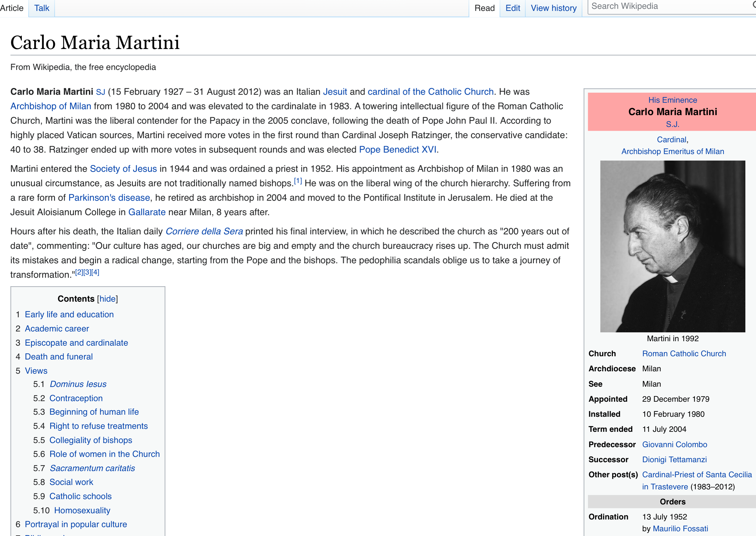Go to Homosexuality subsection
Image resolution: width=756 pixels, height=536 pixels.
(82, 511)
